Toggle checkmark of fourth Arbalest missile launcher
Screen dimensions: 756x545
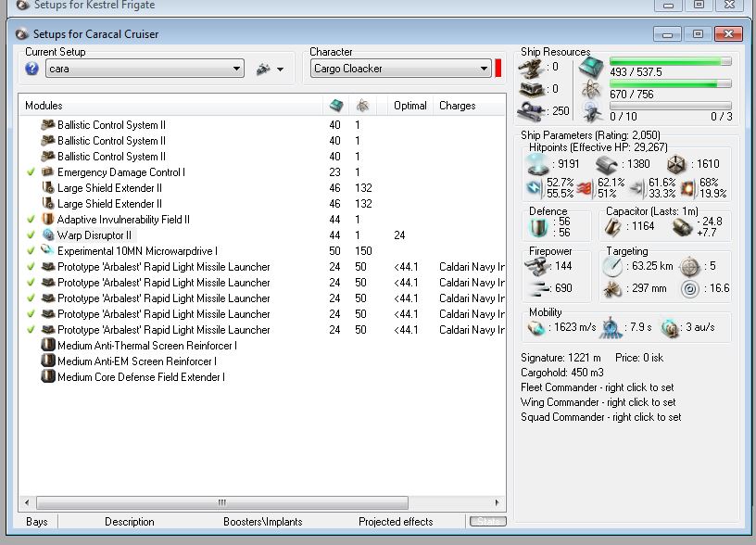point(31,314)
